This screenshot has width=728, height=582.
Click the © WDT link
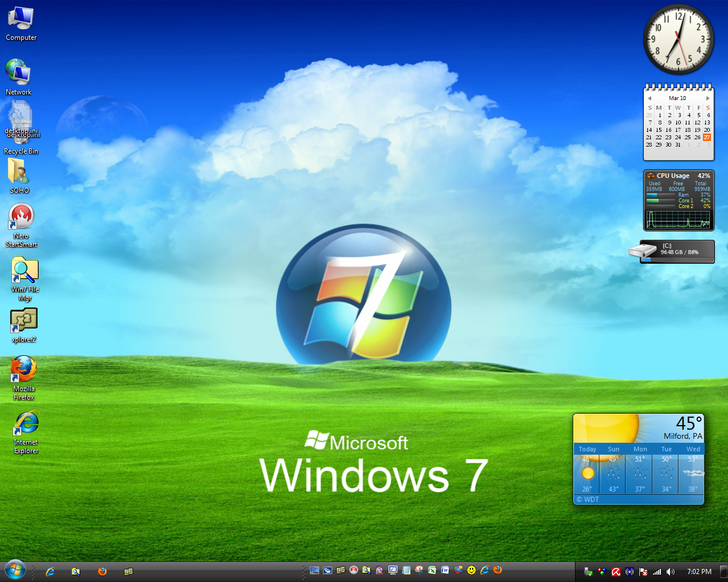pos(588,500)
